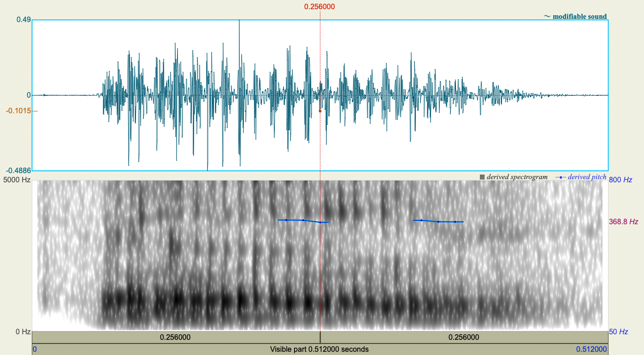Toggle the pitch display via its legend text
The height and width of the screenshot is (355, 644).
click(586, 176)
